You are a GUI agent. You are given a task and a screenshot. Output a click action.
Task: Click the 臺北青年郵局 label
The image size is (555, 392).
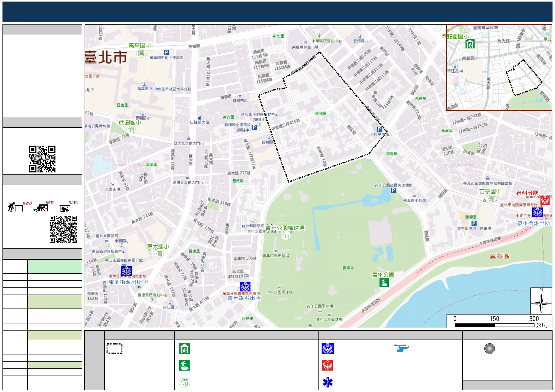pyautogui.click(x=415, y=201)
